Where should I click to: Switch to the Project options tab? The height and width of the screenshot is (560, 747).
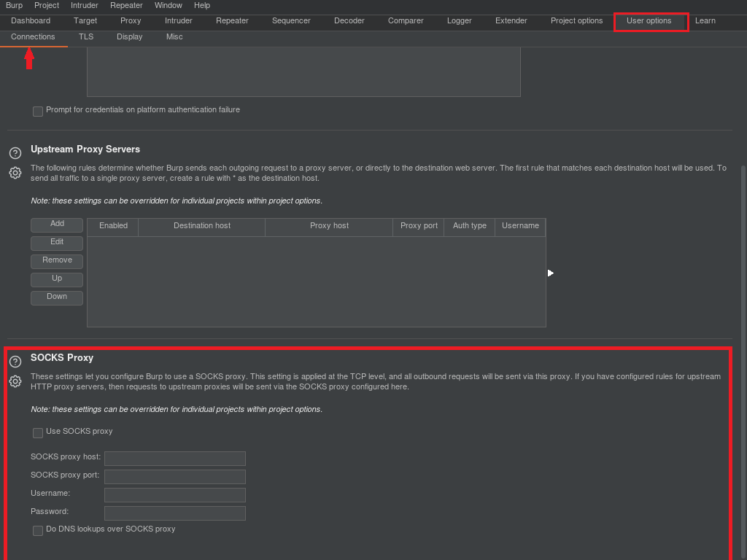click(576, 21)
